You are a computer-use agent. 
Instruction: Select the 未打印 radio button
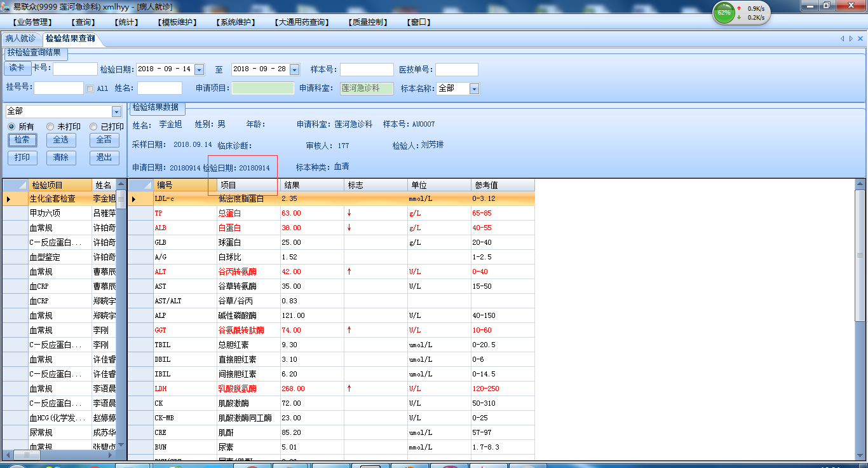[50, 127]
